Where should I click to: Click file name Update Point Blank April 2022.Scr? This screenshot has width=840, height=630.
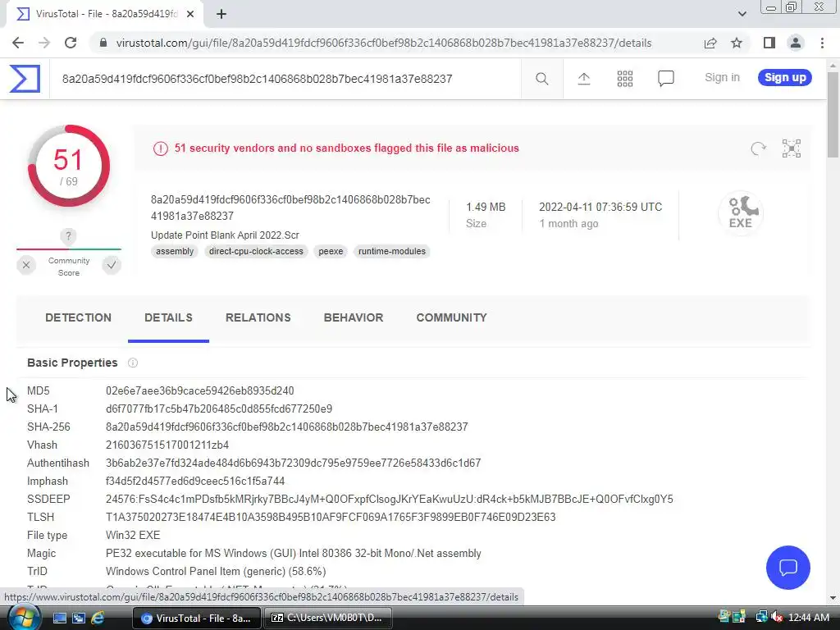pos(225,235)
